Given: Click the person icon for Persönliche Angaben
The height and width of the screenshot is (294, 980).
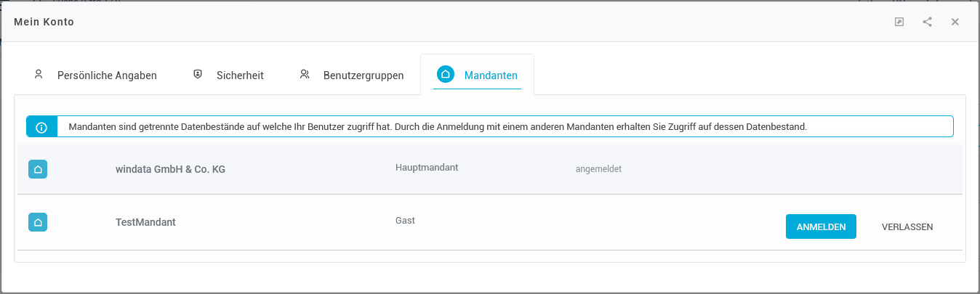Looking at the screenshot, I should click(x=39, y=74).
